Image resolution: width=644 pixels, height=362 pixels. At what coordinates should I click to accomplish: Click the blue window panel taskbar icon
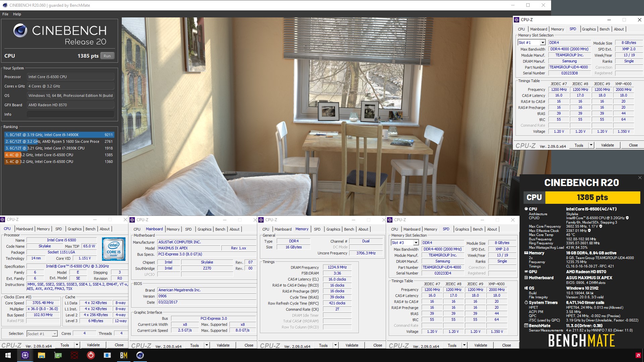(107, 355)
